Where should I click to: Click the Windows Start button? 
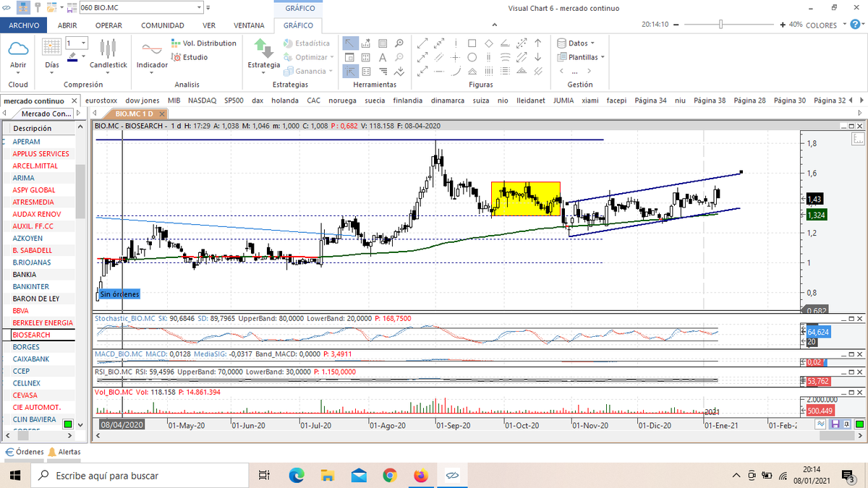click(x=14, y=475)
